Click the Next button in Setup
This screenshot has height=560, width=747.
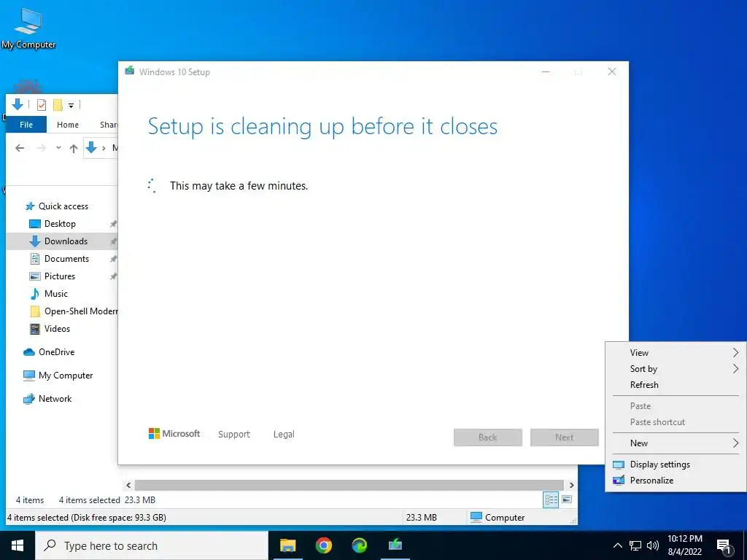pos(565,437)
